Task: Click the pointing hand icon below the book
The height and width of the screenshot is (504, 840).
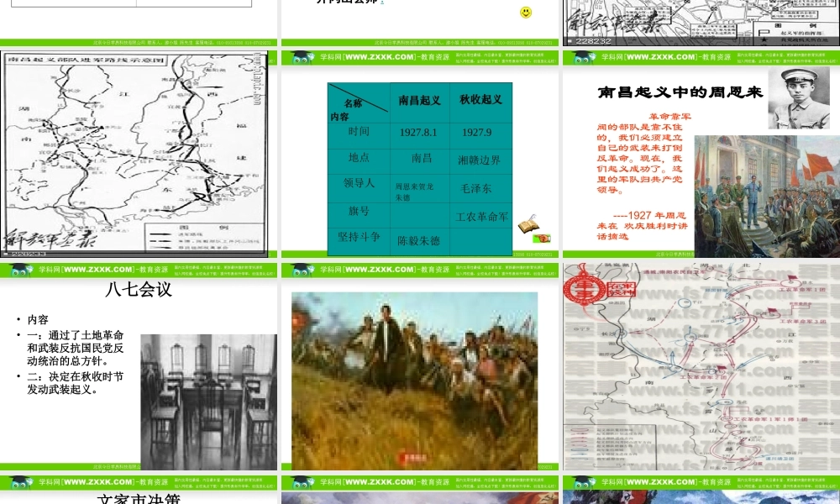Action: tap(542, 239)
